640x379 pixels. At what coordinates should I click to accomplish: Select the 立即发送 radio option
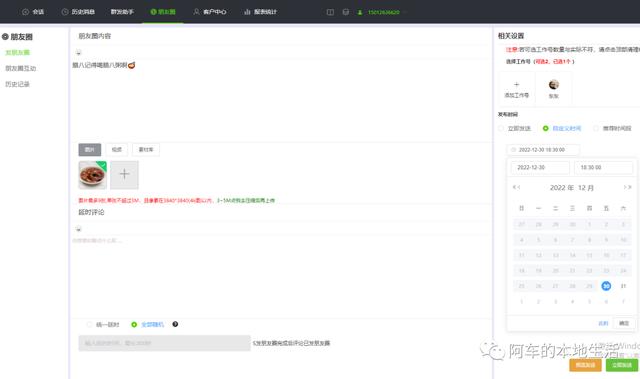[514, 129]
